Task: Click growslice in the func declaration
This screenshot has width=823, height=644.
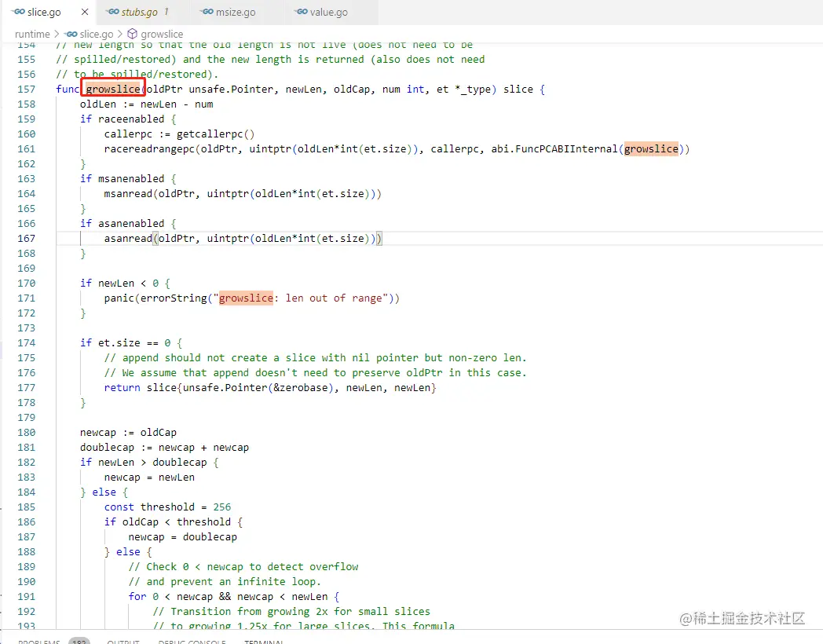Action: click(113, 90)
